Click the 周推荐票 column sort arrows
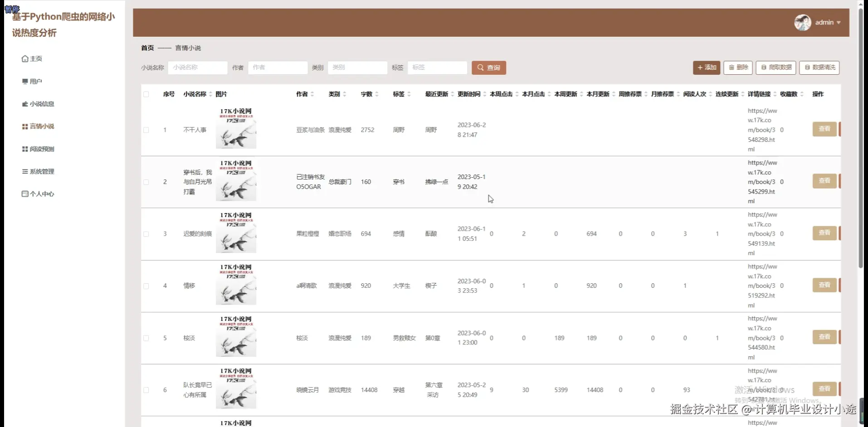The image size is (868, 427). [645, 94]
